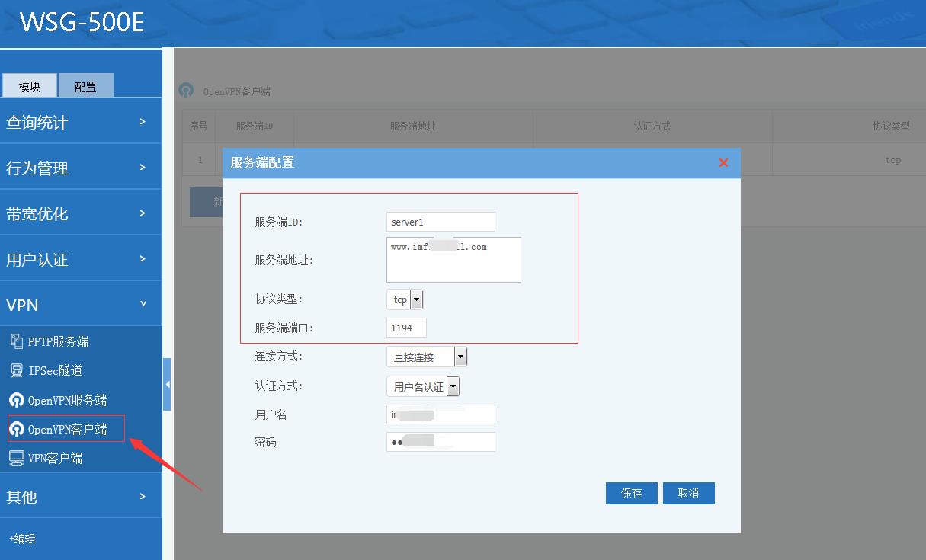Save the server configuration with 保存
The width and height of the screenshot is (926, 560).
coord(631,493)
